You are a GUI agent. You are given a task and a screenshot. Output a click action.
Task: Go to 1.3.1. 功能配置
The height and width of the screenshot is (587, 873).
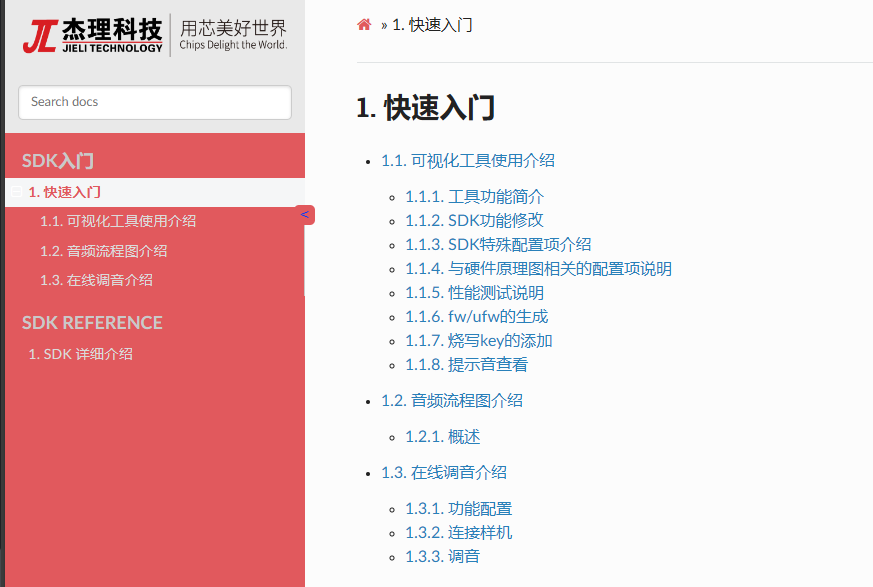459,509
